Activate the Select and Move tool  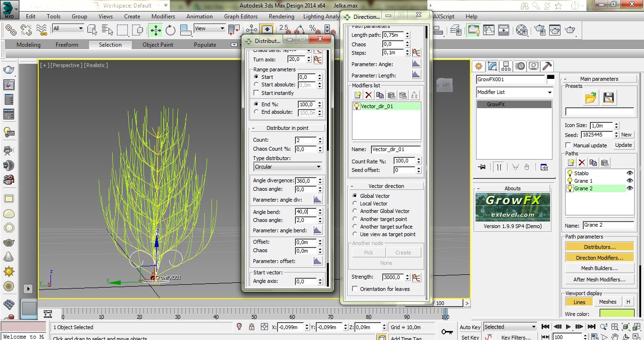click(155, 30)
